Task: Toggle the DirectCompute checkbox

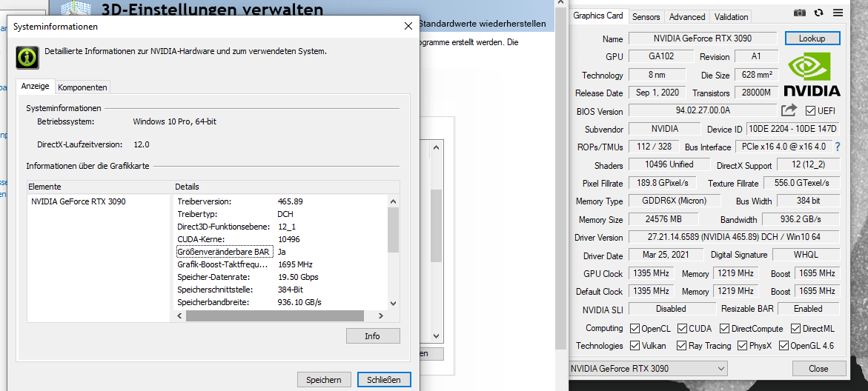Action: 725,329
